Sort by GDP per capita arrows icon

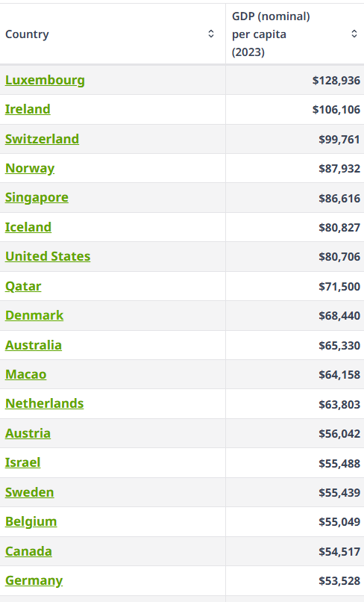click(x=354, y=34)
